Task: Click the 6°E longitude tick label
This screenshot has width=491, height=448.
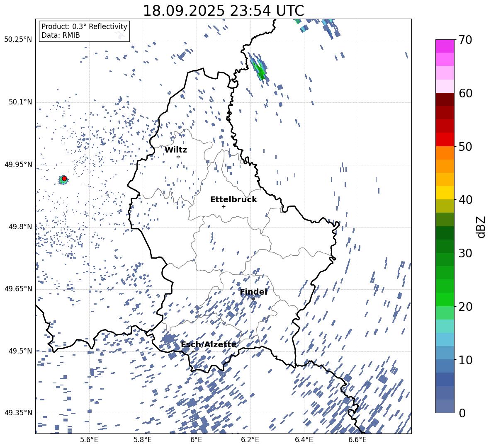Action: pyautogui.click(x=196, y=440)
